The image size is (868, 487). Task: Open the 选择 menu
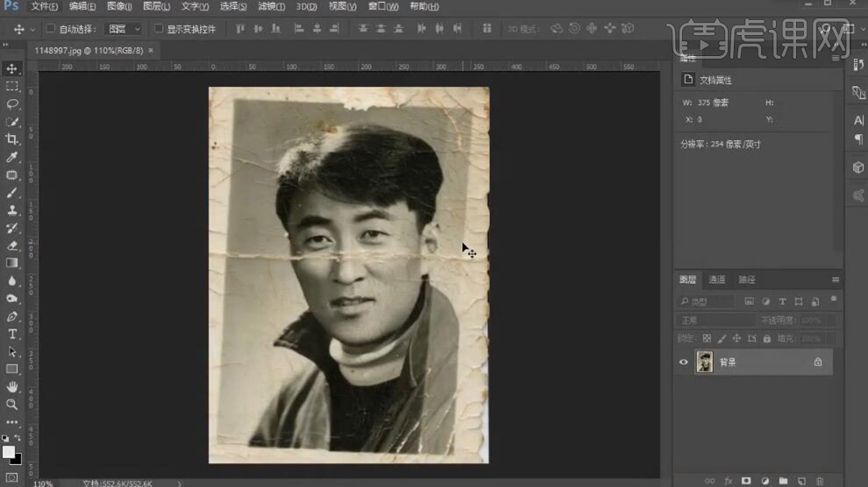tap(233, 6)
